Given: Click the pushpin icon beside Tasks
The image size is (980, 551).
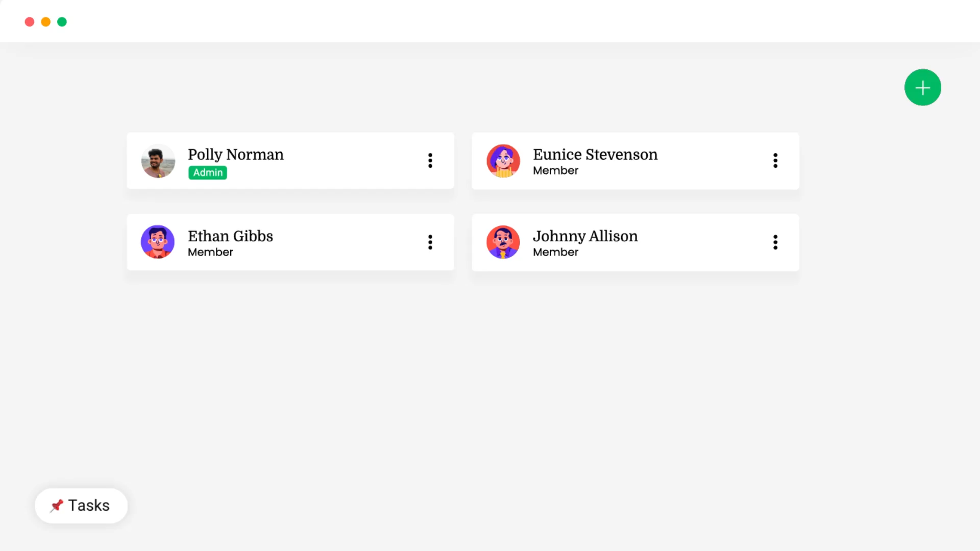Looking at the screenshot, I should click(x=56, y=506).
